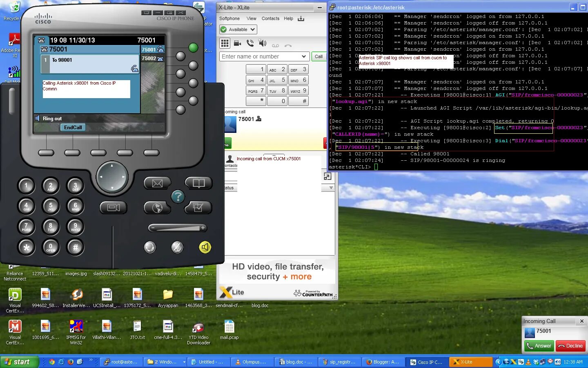Expand the Enter name or number dropdown arrow
Image resolution: width=588 pixels, height=368 pixels.
(304, 56)
